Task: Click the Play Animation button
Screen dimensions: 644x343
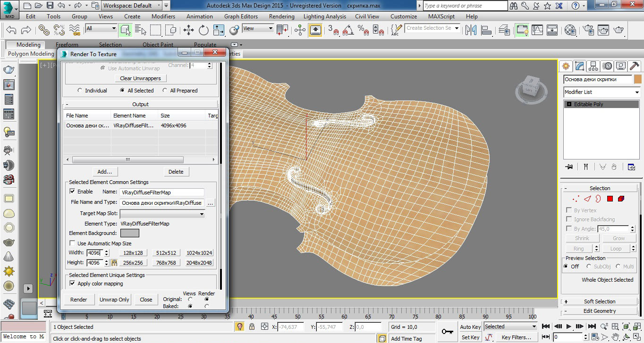Action: [x=569, y=326]
